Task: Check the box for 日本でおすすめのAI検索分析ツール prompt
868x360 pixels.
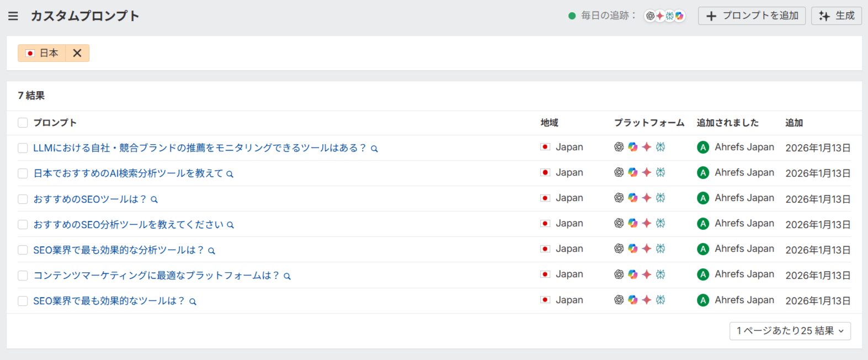Action: [x=23, y=173]
